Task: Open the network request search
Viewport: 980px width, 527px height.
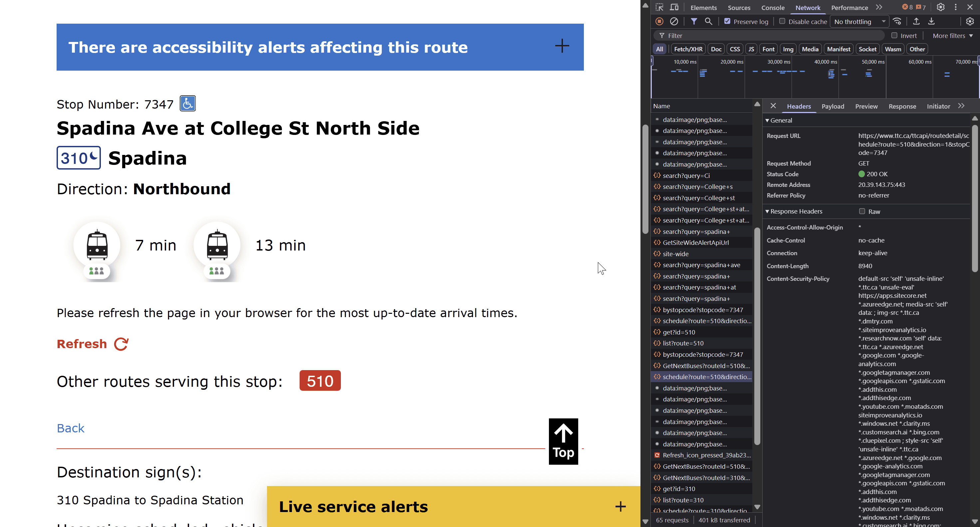Action: (x=708, y=21)
